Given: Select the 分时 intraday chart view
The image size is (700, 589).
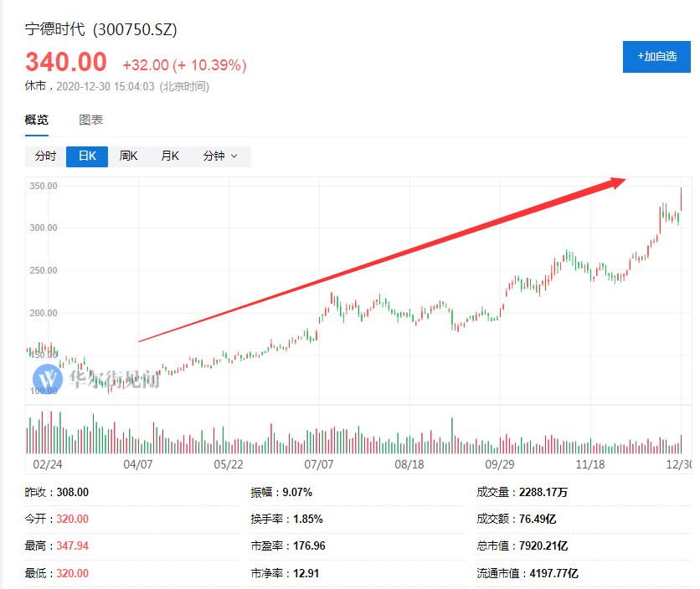Looking at the screenshot, I should click(45, 156).
